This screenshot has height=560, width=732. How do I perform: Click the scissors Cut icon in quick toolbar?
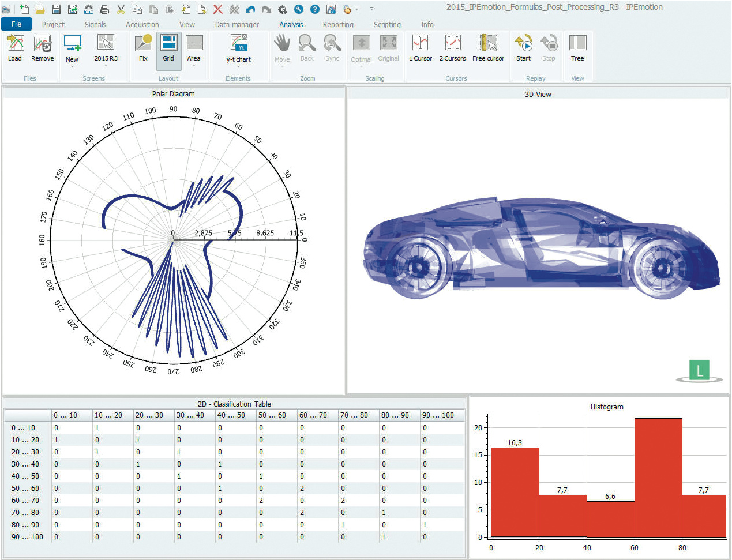click(x=121, y=9)
